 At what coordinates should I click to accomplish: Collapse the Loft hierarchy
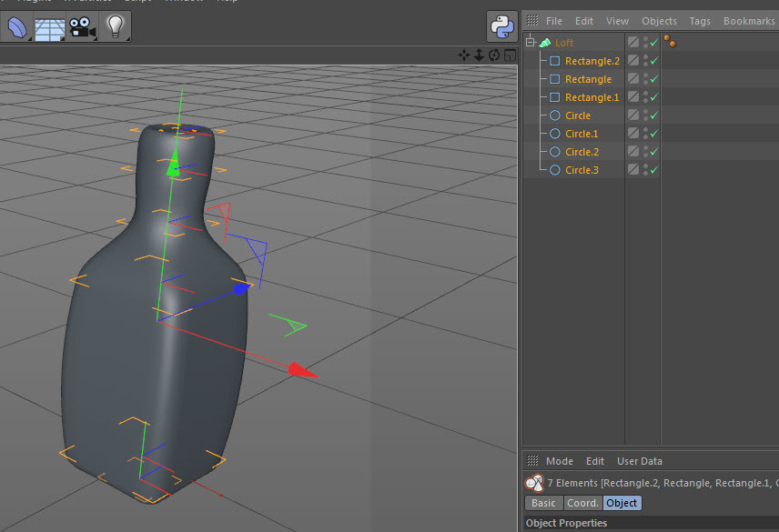click(x=530, y=42)
